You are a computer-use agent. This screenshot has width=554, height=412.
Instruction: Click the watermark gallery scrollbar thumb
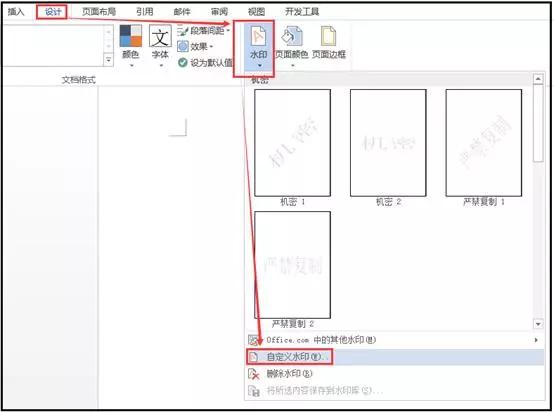pyautogui.click(x=538, y=123)
